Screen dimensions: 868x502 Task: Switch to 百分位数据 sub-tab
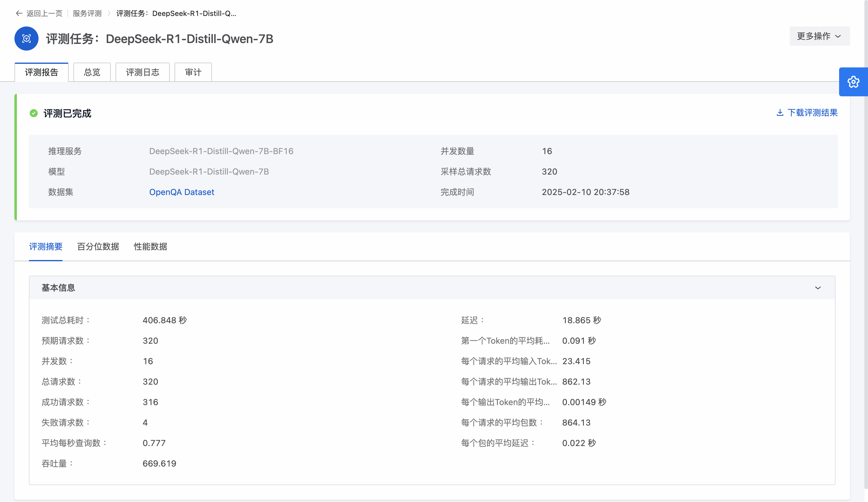[98, 247]
